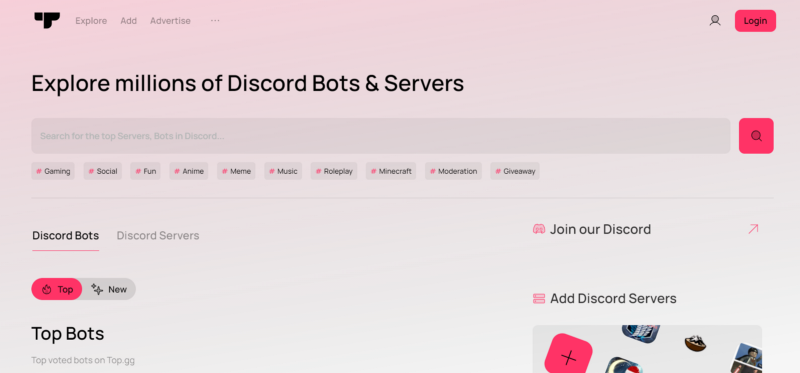This screenshot has height=373, width=800.
Task: Select the Moderation tag
Action: 453,171
